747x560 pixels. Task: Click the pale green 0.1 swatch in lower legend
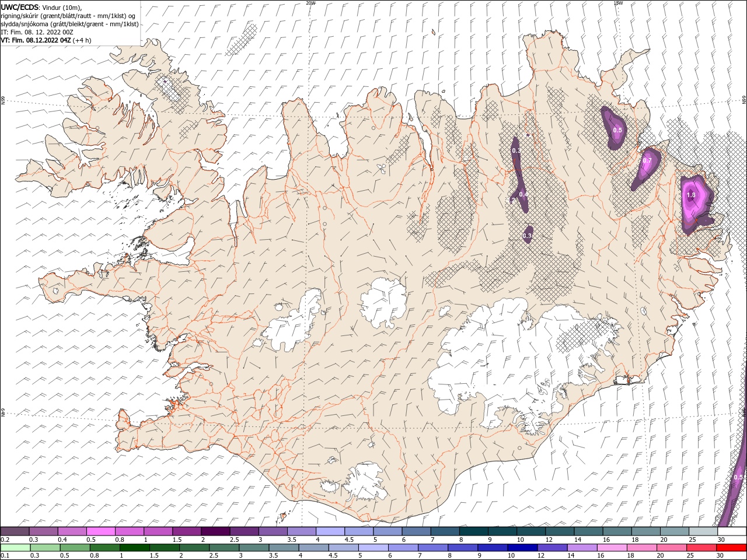click(x=16, y=548)
